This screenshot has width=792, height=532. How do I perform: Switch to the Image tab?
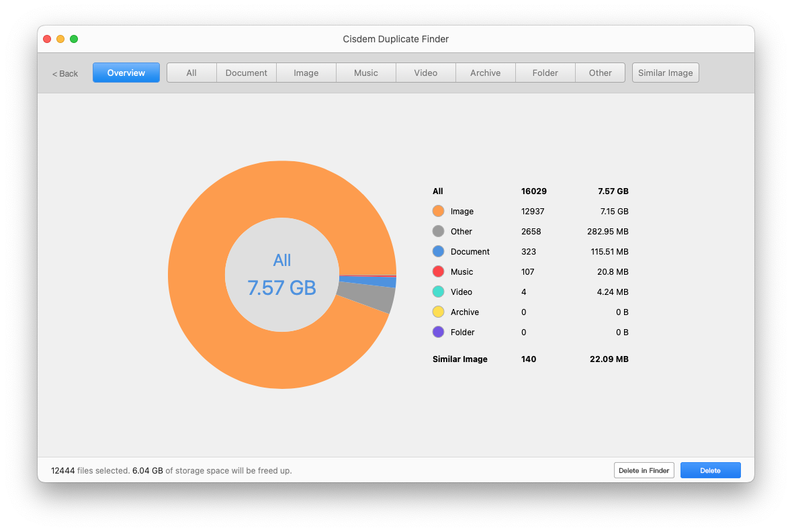coord(306,73)
